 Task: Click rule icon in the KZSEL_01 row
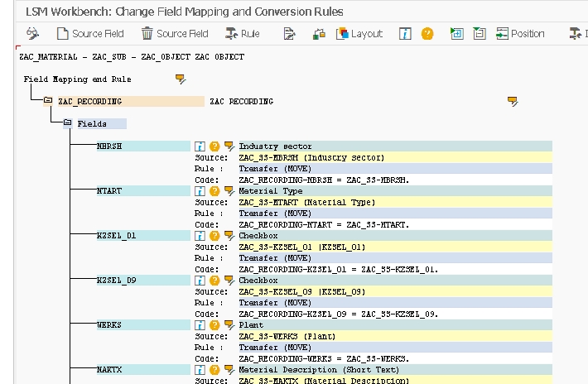[x=229, y=236]
